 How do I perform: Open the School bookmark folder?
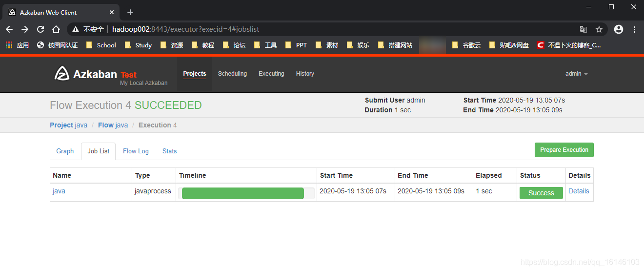click(101, 45)
